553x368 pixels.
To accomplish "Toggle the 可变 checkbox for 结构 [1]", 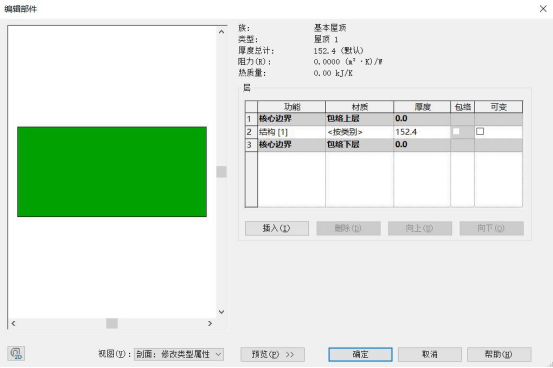I will [x=480, y=132].
